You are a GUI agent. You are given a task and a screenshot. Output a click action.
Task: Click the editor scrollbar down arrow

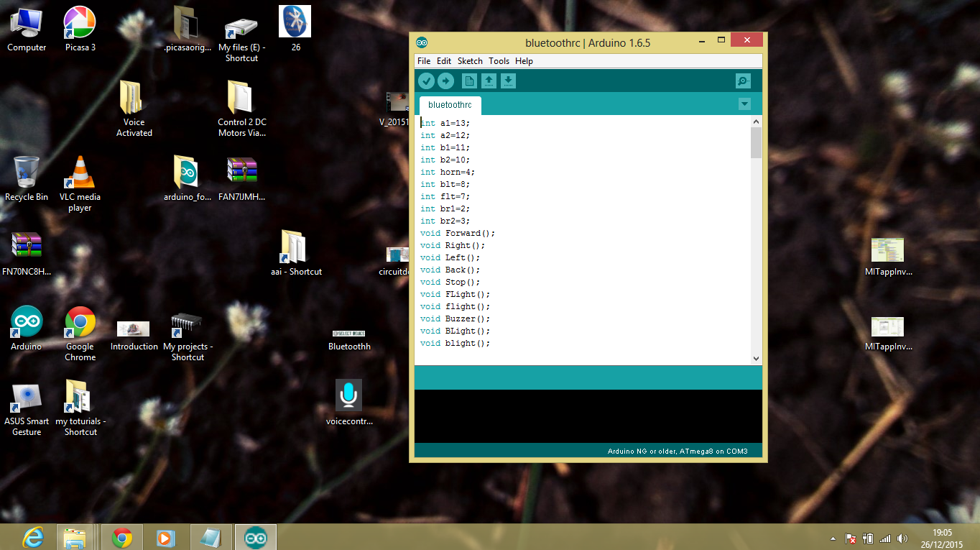(756, 358)
